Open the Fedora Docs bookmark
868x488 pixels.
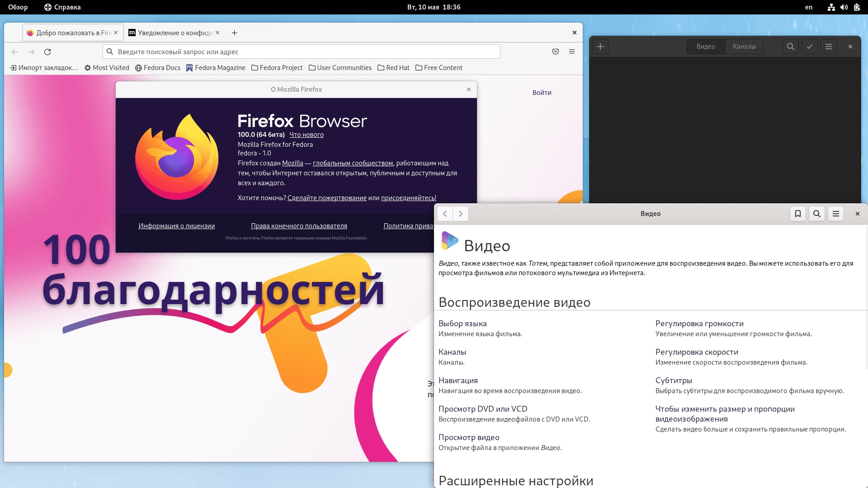(158, 68)
